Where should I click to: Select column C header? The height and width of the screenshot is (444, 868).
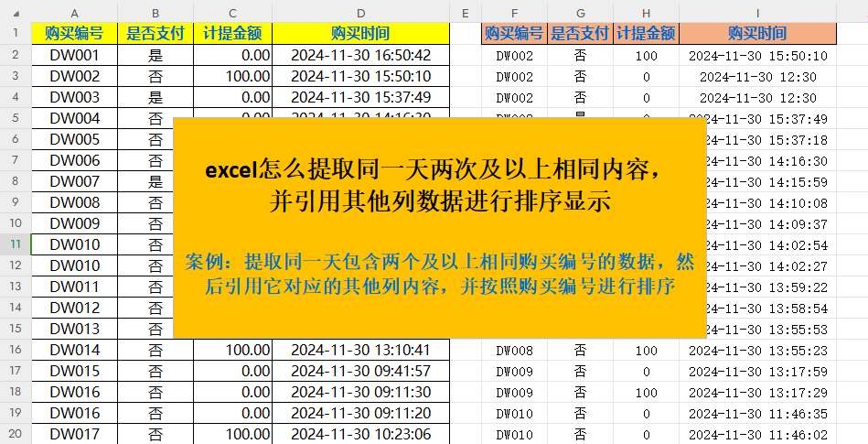(233, 14)
